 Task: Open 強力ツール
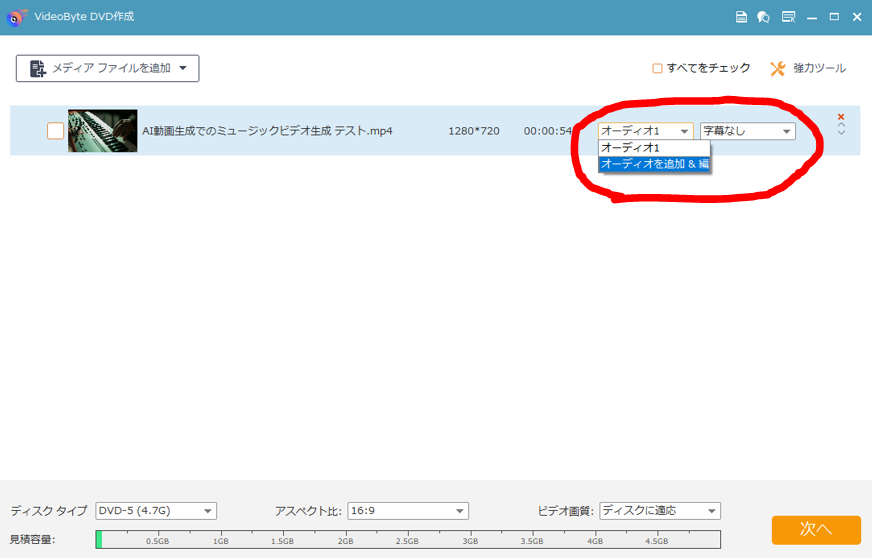(808, 68)
